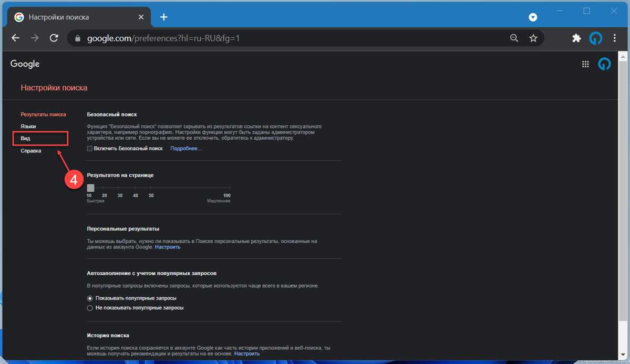Open the Языки settings section
Image resolution: width=630 pixels, height=364 pixels.
[28, 127]
